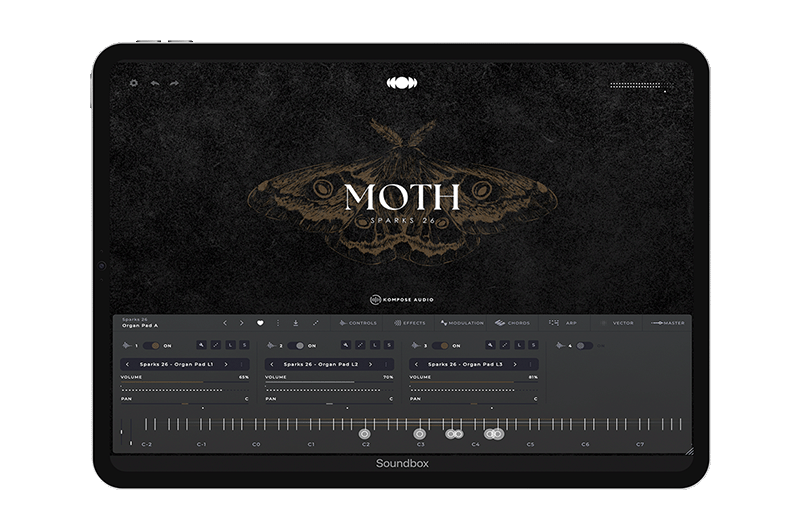
Task: Toggle layer 2 L button
Action: tap(374, 345)
